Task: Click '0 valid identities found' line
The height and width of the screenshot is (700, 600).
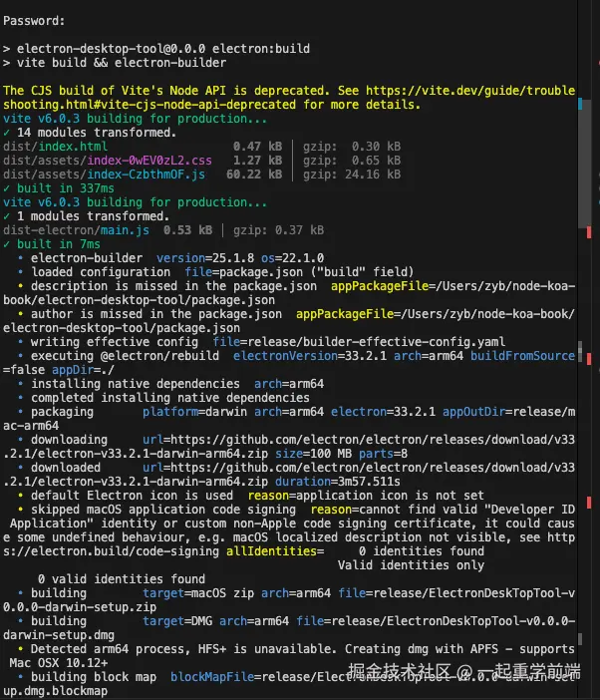Action: coord(122,579)
